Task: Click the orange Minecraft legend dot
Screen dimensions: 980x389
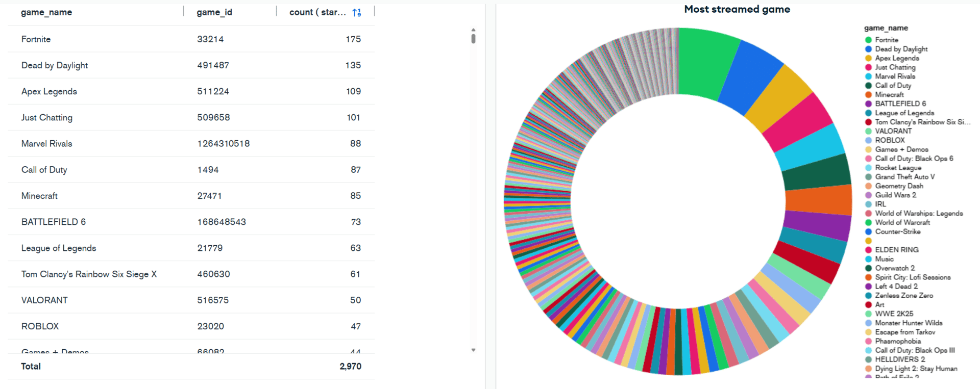Action: pos(868,95)
